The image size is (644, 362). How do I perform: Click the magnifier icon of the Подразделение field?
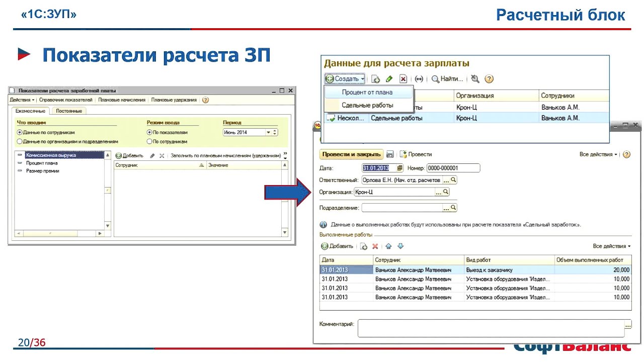pos(453,208)
